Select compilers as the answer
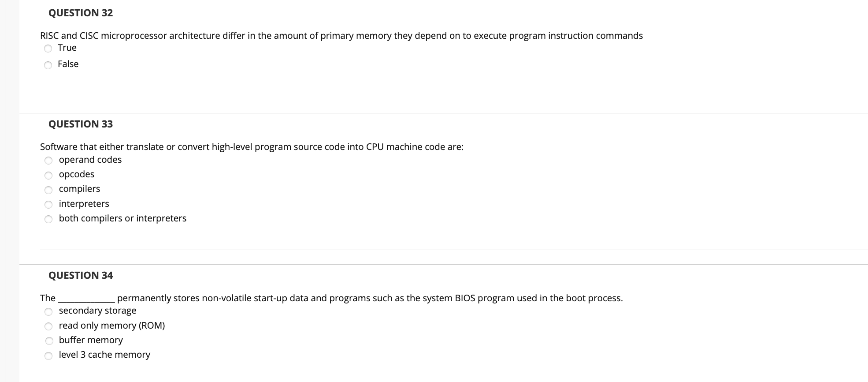This screenshot has height=382, width=868. (48, 189)
